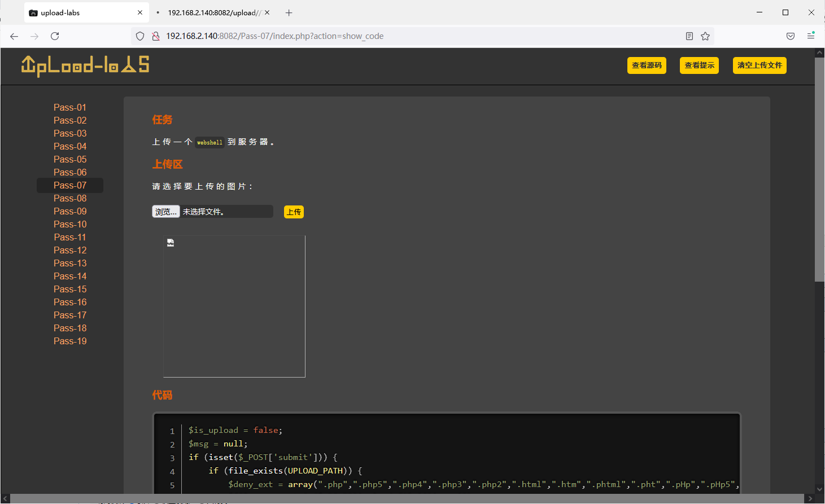Viewport: 825px width, 504px height.
Task: Open the Firefox application menu
Action: pos(811,36)
